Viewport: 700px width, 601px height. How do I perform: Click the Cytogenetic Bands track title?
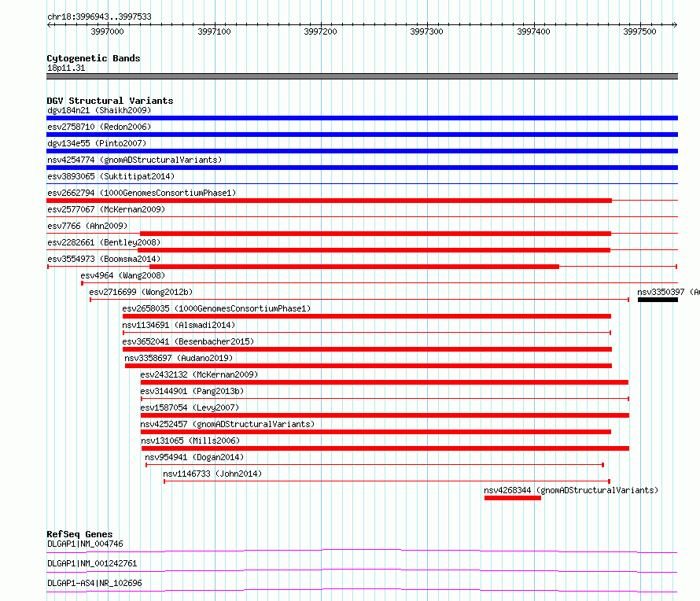94,58
